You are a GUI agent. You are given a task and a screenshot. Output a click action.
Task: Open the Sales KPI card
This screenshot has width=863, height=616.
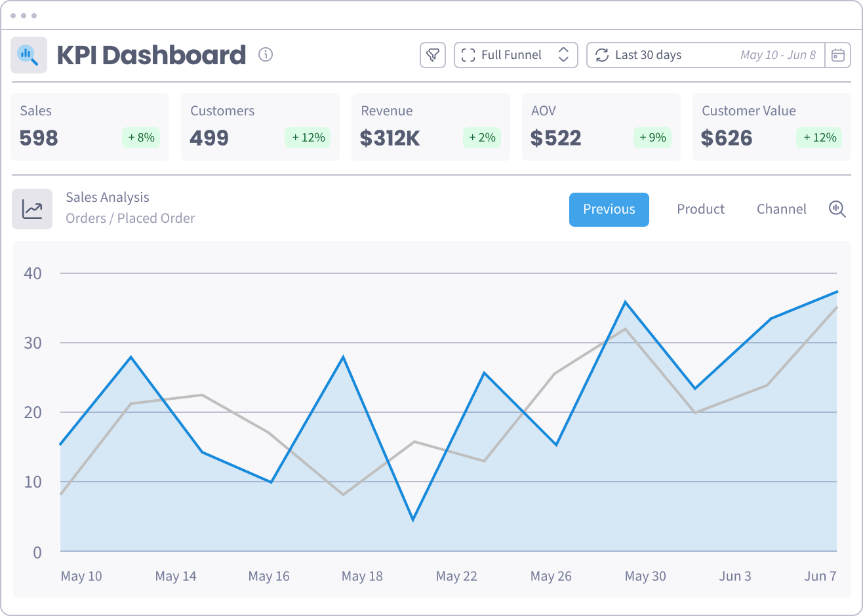tap(89, 126)
